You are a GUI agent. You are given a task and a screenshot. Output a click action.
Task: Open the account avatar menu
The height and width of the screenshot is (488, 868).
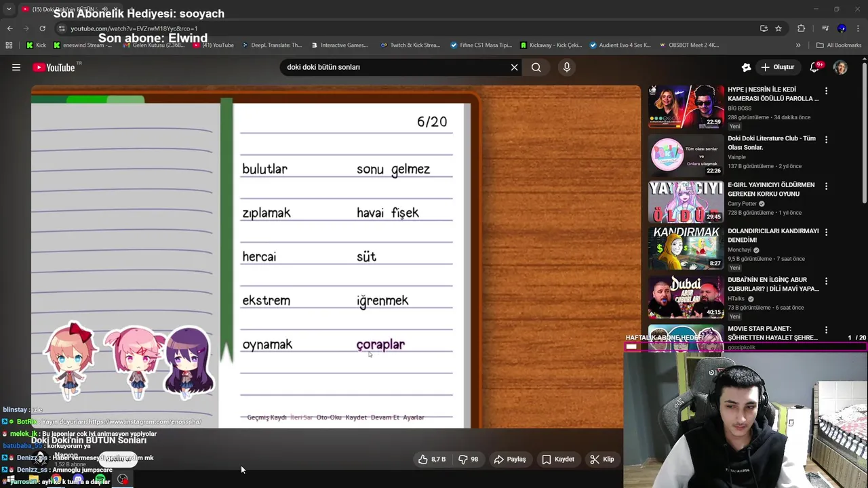(x=840, y=67)
